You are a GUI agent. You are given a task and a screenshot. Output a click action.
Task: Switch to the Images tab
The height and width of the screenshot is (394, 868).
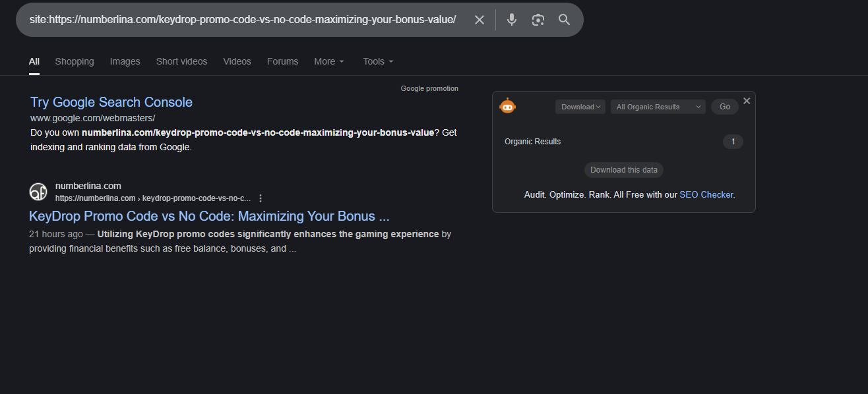point(125,61)
